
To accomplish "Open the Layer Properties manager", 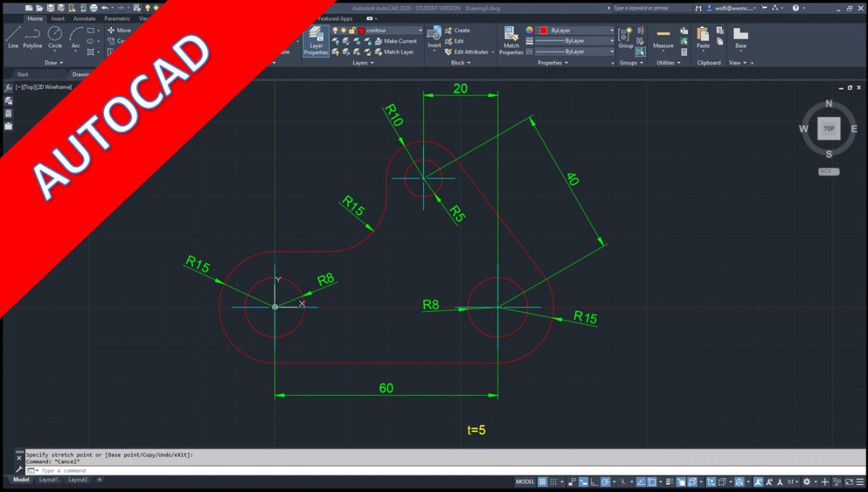I will click(316, 41).
